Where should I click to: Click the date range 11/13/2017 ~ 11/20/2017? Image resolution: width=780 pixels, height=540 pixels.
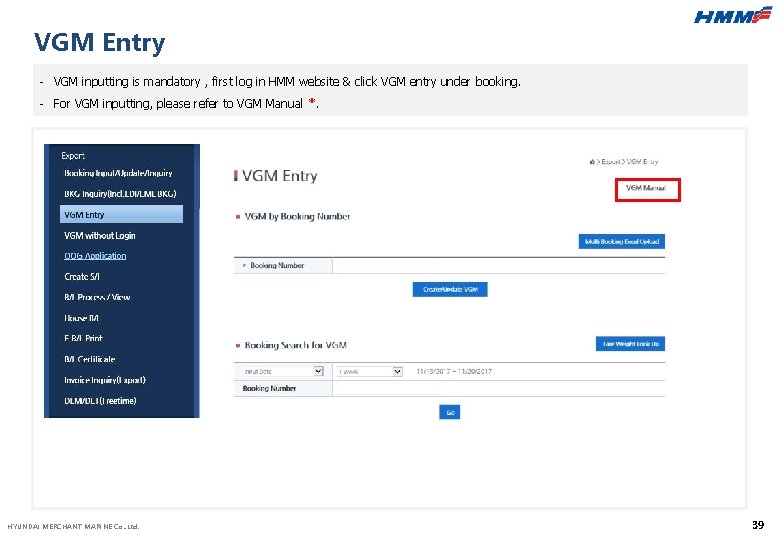454,371
